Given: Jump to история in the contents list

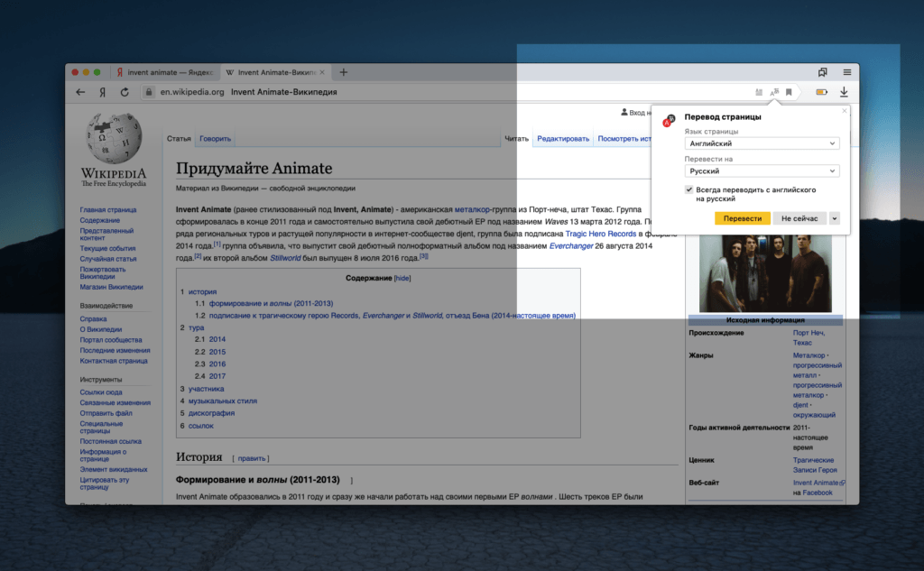Looking at the screenshot, I should (203, 291).
